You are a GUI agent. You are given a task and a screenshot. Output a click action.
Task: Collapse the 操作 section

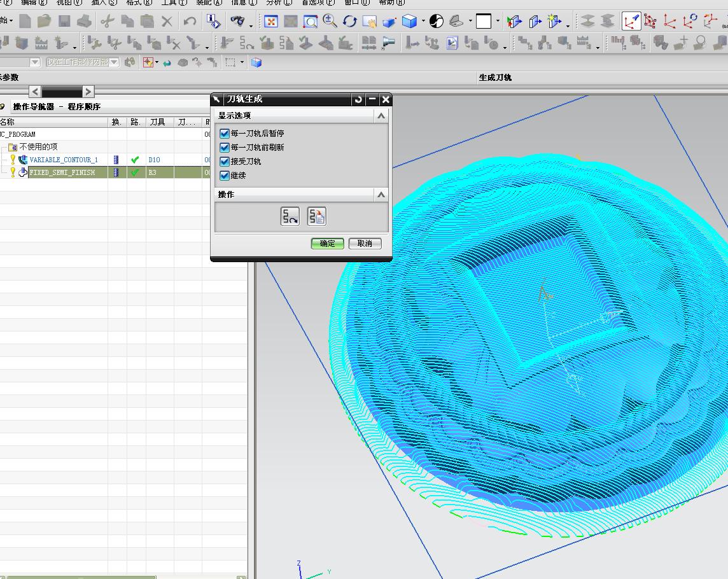(x=381, y=195)
